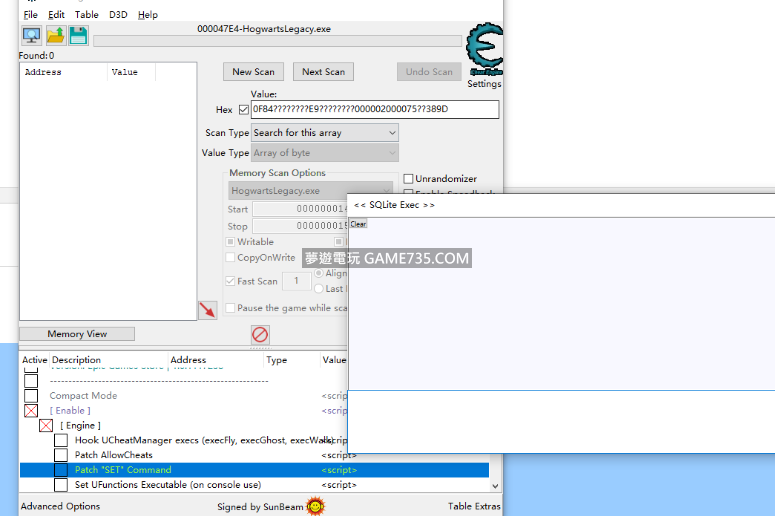This screenshot has height=516, width=775.
Task: Open Advanced Options
Action: [60, 506]
